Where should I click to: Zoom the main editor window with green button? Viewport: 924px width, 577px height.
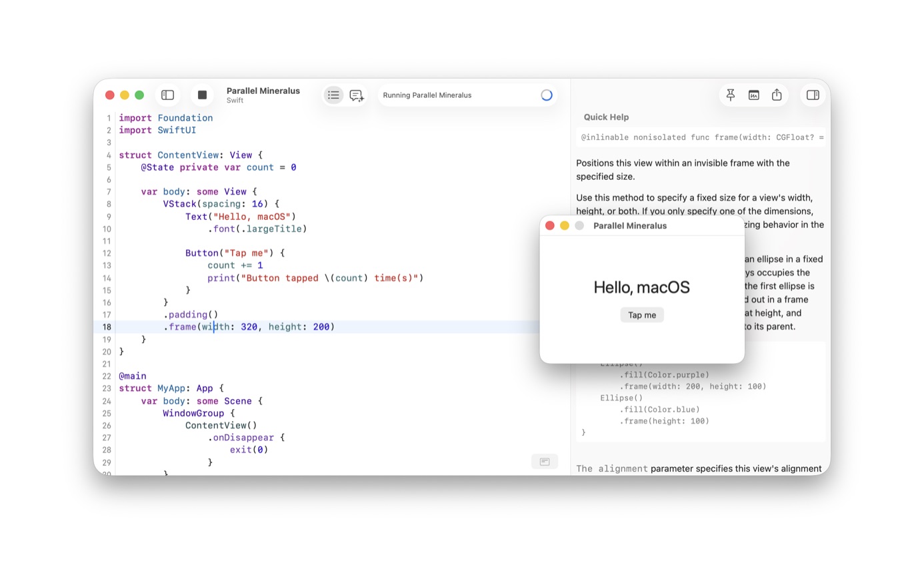coord(139,95)
